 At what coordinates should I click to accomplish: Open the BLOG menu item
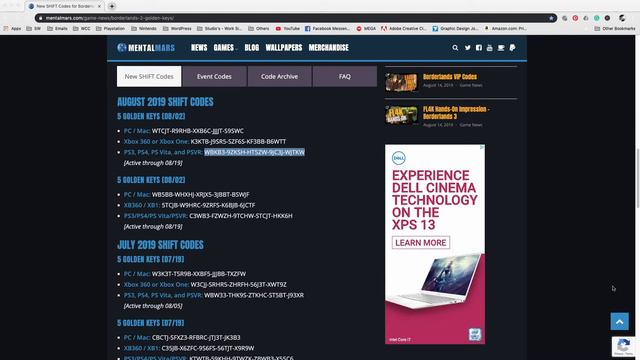[252, 48]
